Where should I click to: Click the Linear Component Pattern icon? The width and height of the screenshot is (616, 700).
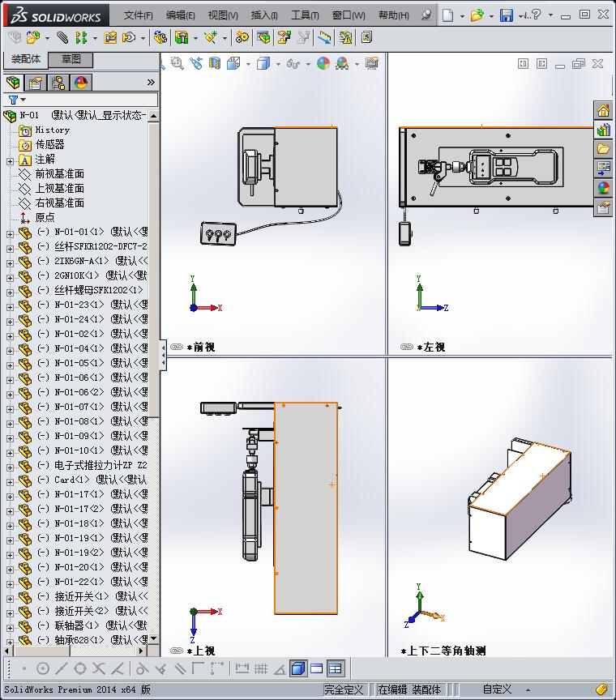[x=81, y=37]
